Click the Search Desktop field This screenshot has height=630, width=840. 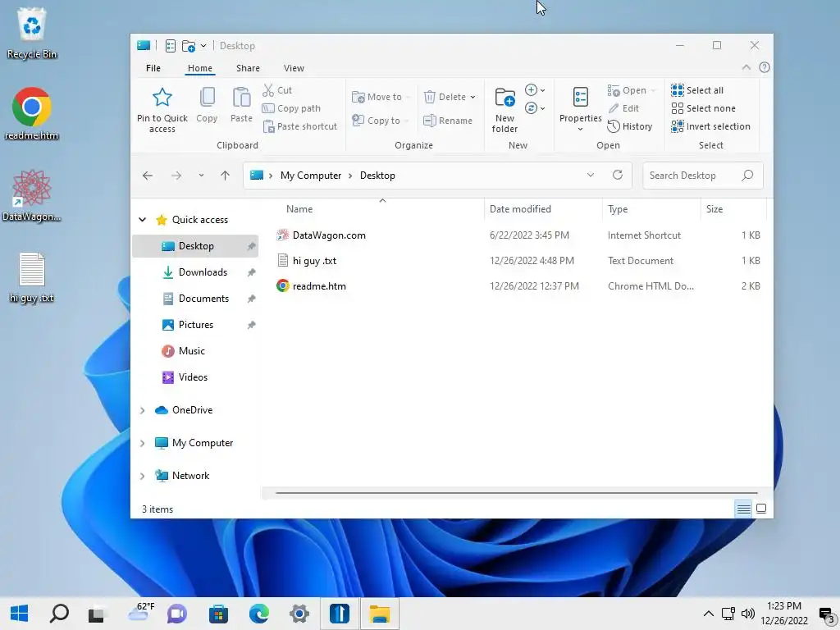(702, 176)
